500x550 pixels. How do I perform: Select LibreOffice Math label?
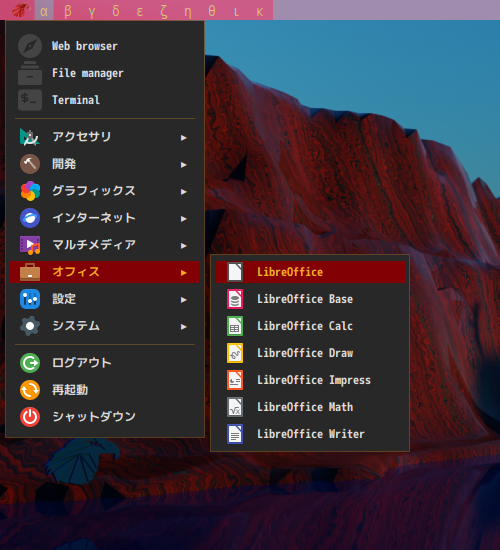pyautogui.click(x=305, y=407)
